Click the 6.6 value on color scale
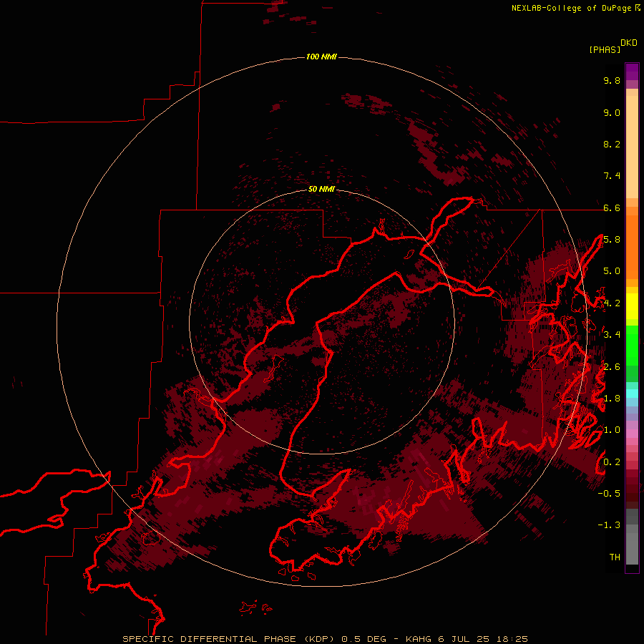 tap(612, 208)
